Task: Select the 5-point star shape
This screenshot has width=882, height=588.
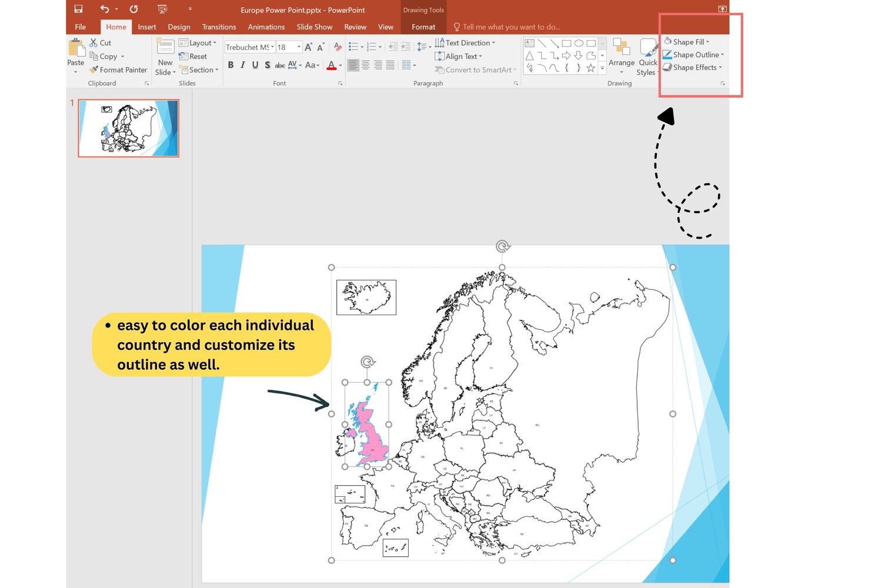Action: click(x=591, y=68)
